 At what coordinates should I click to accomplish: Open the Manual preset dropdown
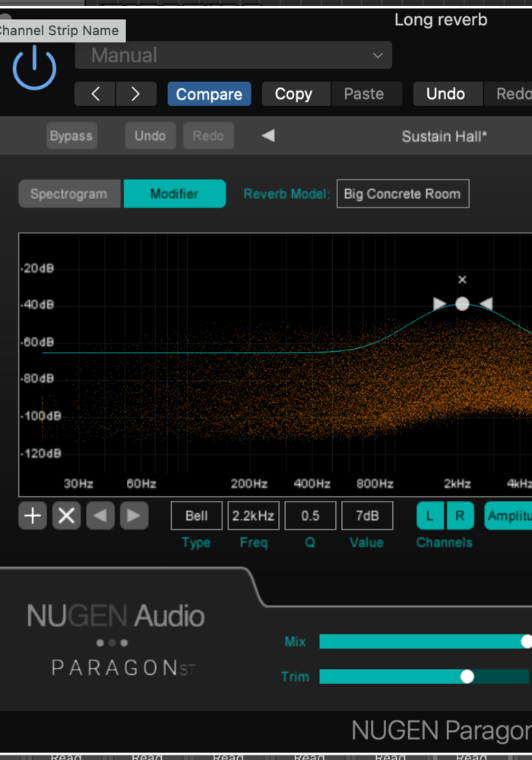(233, 55)
